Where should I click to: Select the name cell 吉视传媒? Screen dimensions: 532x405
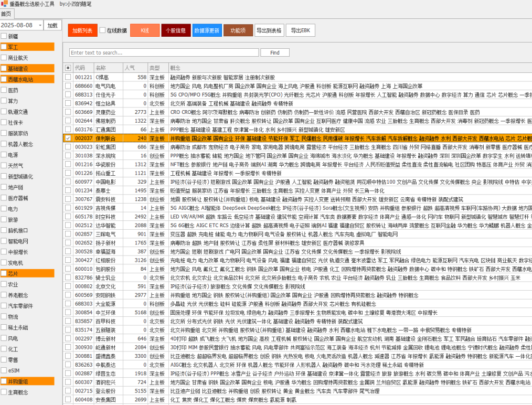coord(108,208)
